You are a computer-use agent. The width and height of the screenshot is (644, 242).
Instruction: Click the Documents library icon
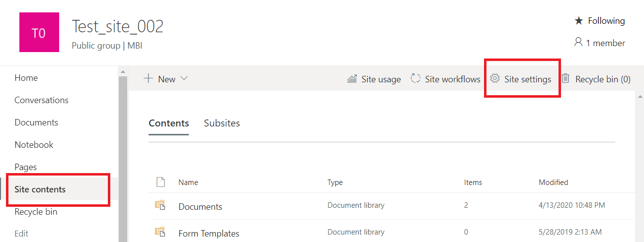(x=160, y=205)
